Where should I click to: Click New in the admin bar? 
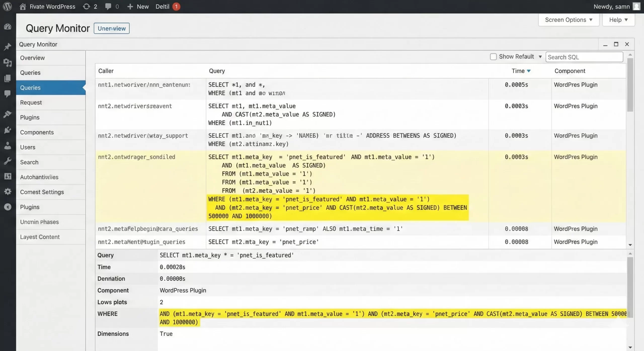(138, 7)
